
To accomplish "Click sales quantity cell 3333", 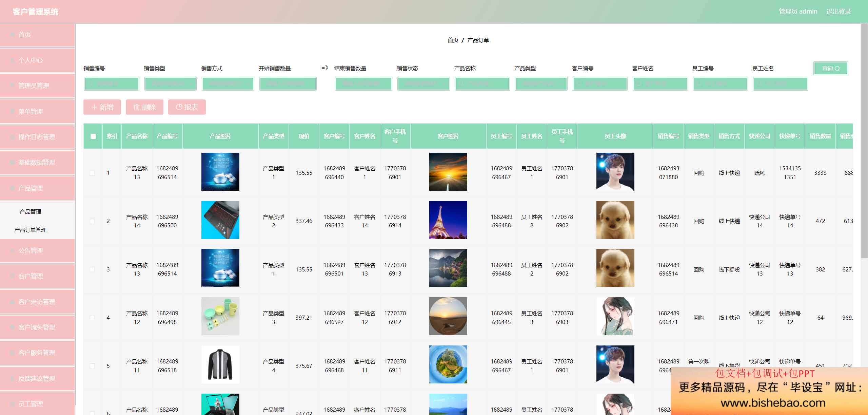I will coord(820,173).
